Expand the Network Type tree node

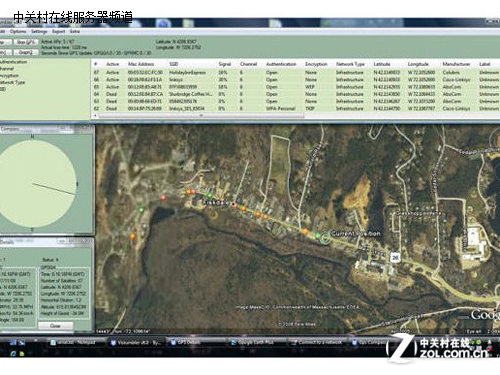click(12, 82)
